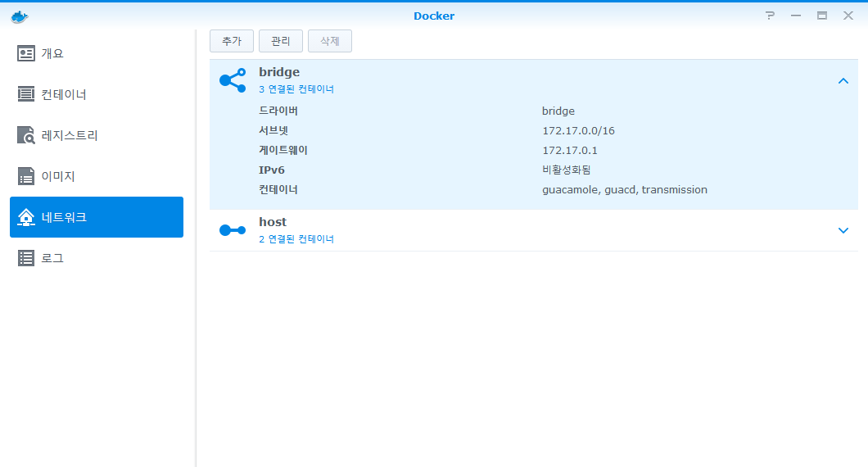The width and height of the screenshot is (868, 467).
Task: Open the 개요 overview section
Action: [x=97, y=53]
